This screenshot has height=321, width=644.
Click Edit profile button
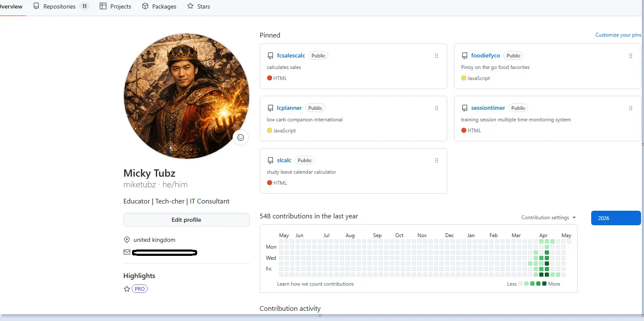(187, 220)
